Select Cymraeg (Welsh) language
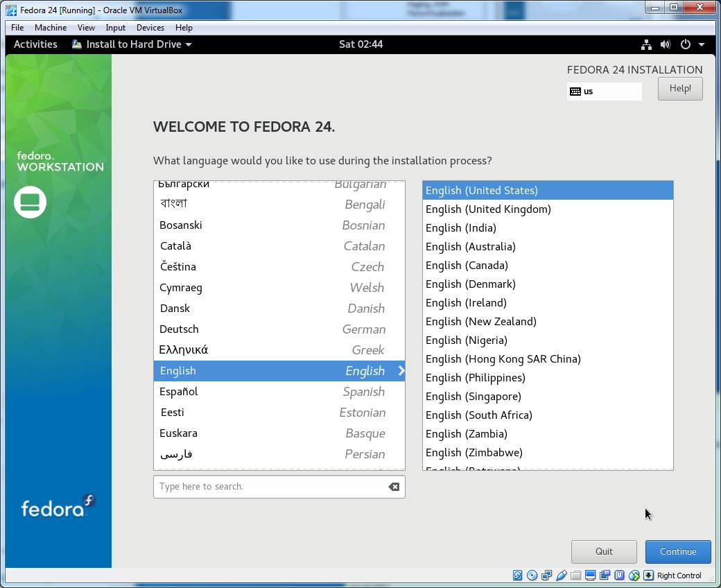721x588 pixels. [x=279, y=287]
